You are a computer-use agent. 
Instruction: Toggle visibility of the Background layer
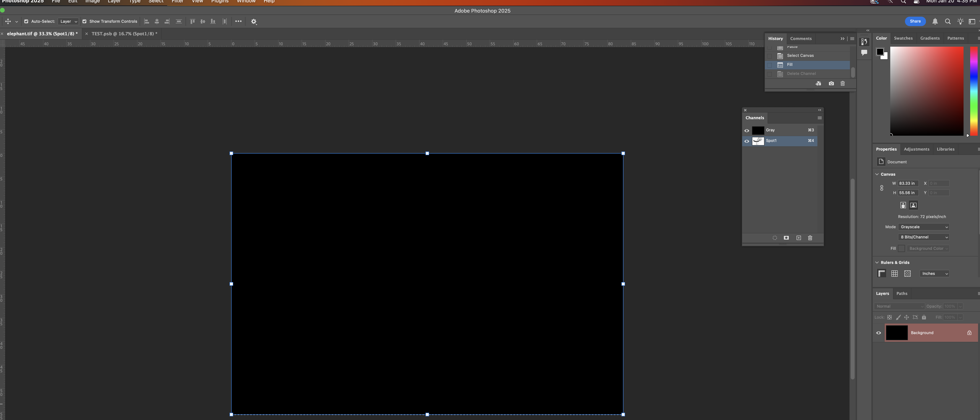879,332
